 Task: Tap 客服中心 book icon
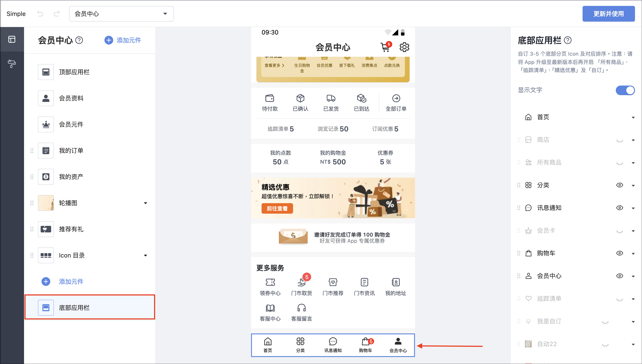pos(270,308)
